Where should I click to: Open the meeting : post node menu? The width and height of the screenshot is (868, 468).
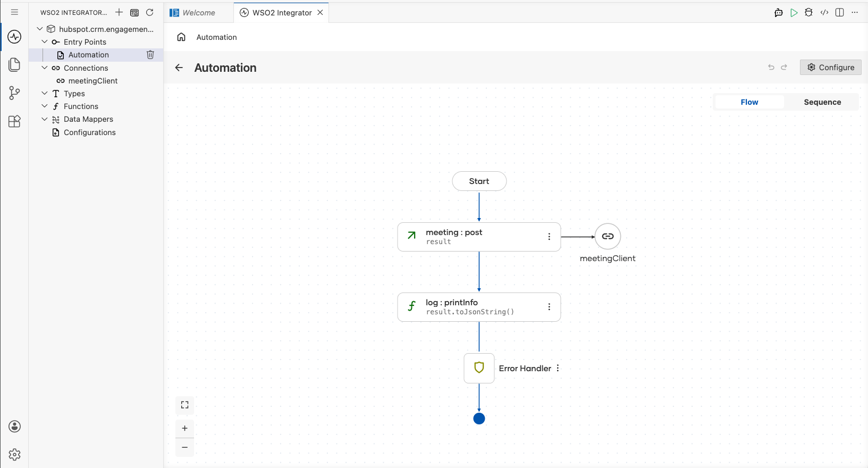549,237
